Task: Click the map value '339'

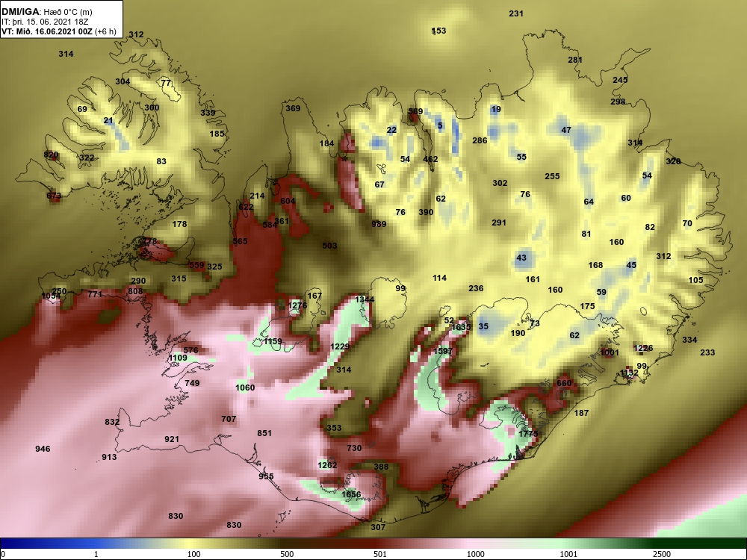Action: pyautogui.click(x=208, y=113)
